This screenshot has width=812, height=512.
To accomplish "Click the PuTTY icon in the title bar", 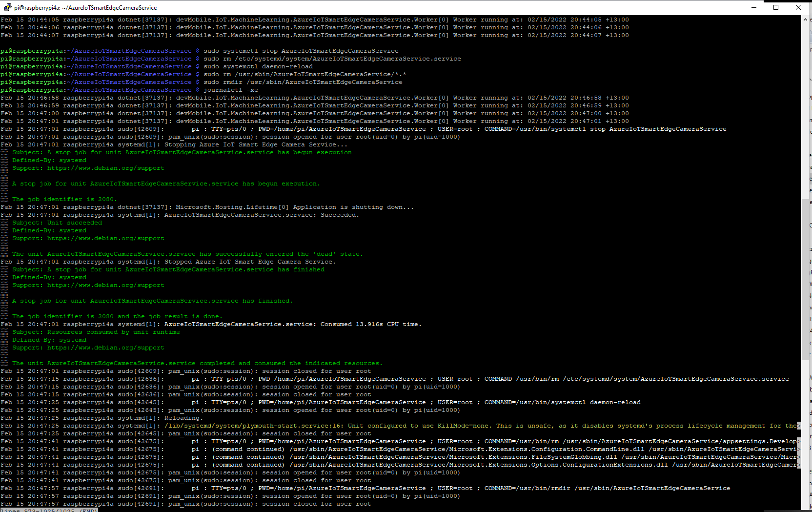I will click(x=7, y=7).
